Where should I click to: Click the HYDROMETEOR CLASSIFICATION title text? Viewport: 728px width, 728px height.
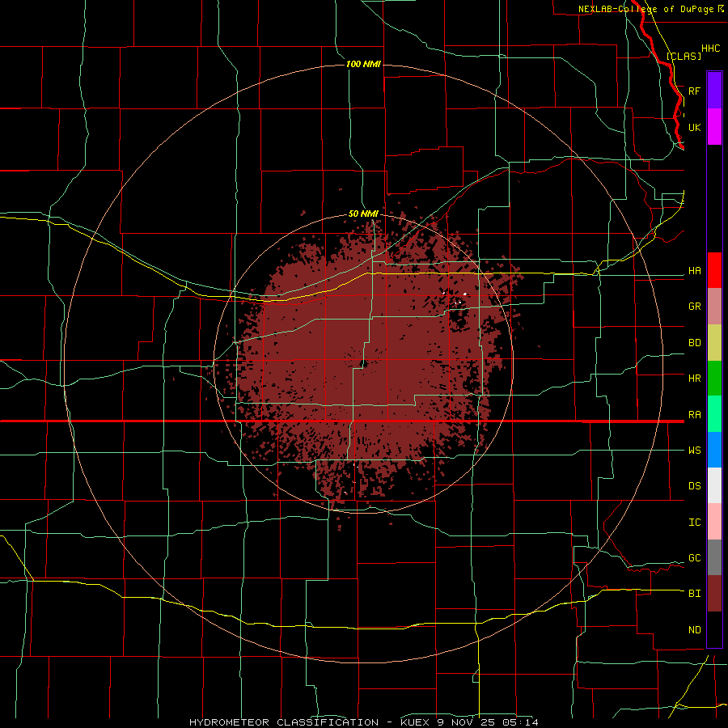tap(284, 722)
